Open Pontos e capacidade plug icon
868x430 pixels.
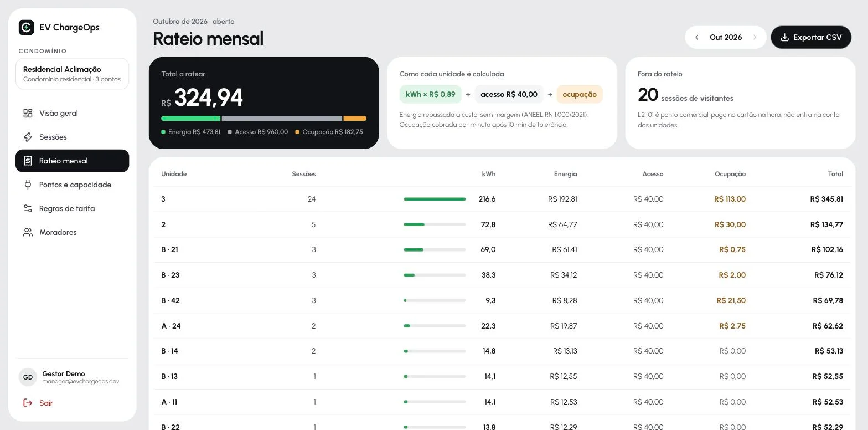28,185
